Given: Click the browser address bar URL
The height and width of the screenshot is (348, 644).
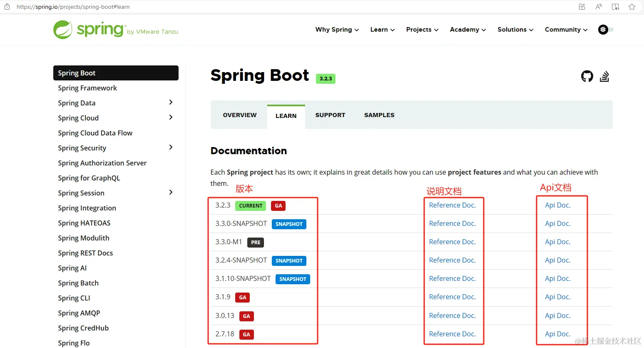Looking at the screenshot, I should pos(73,7).
